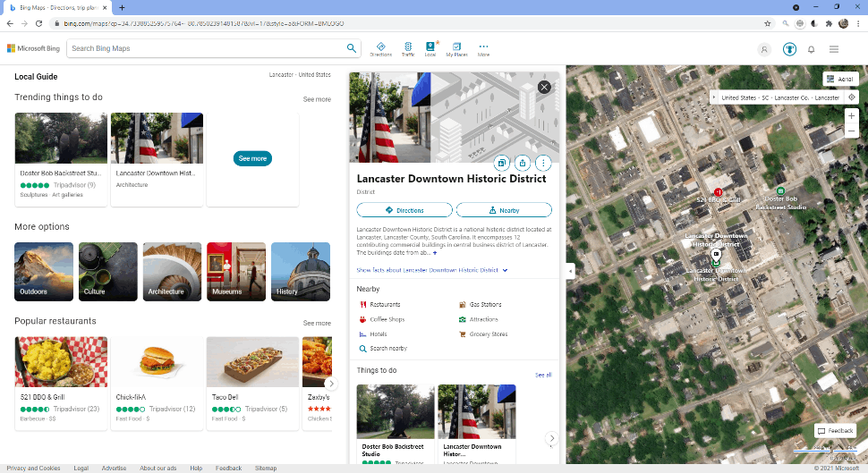Click See more beside Popular restaurants
Viewport: 868px width, 473px height.
pyautogui.click(x=317, y=323)
